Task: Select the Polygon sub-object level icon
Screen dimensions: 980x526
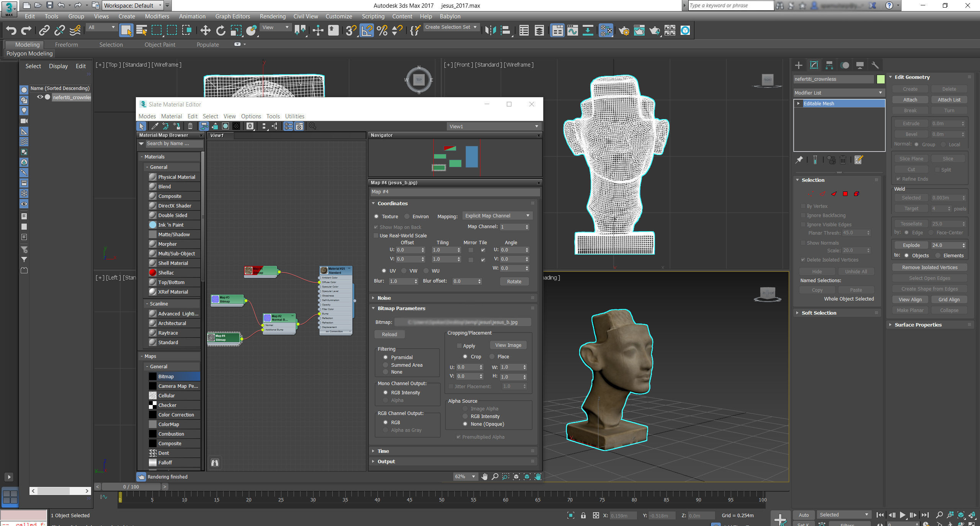Action: 845,194
